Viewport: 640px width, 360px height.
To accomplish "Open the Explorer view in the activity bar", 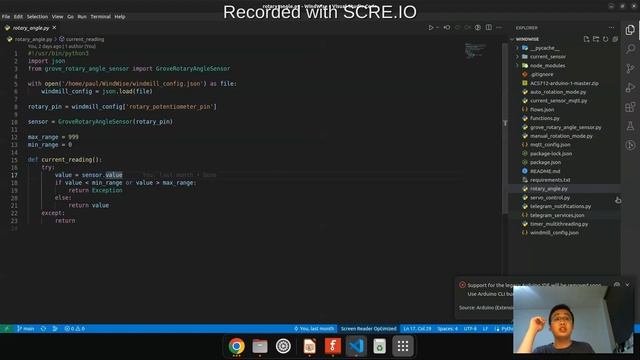I will coord(630,30).
